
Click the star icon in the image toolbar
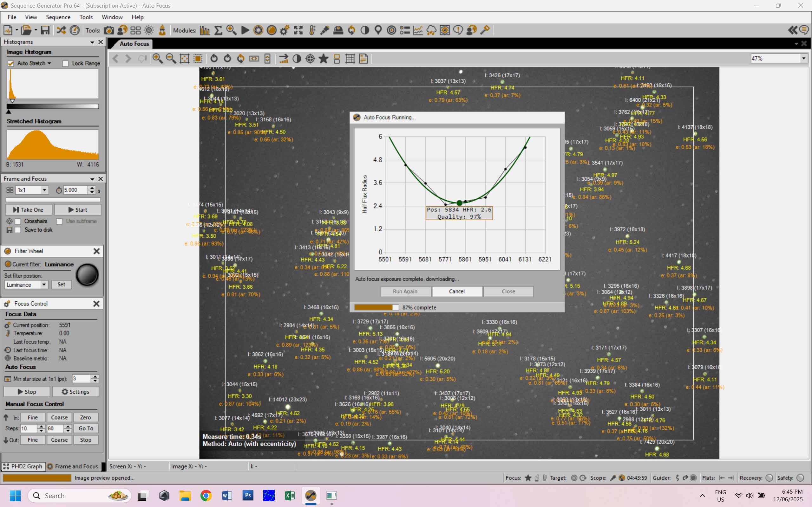[324, 58]
